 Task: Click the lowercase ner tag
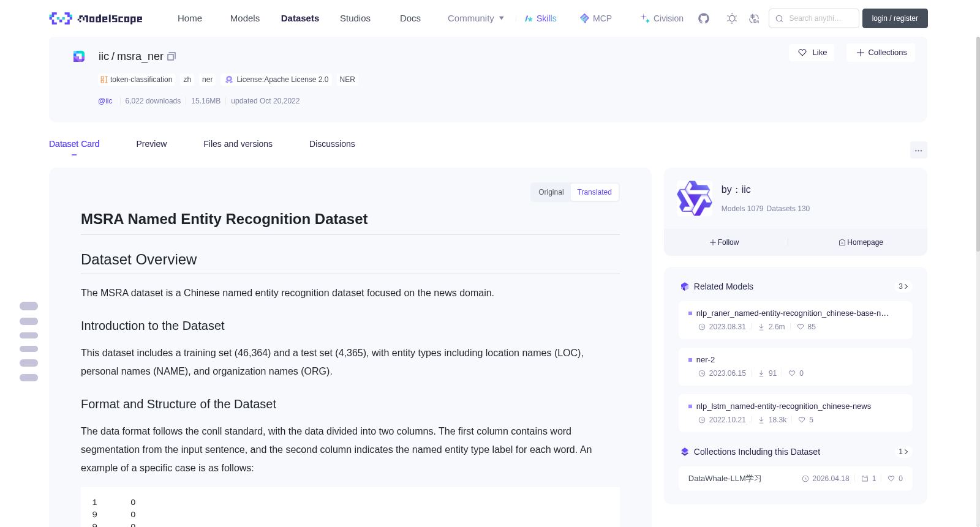coord(208,80)
